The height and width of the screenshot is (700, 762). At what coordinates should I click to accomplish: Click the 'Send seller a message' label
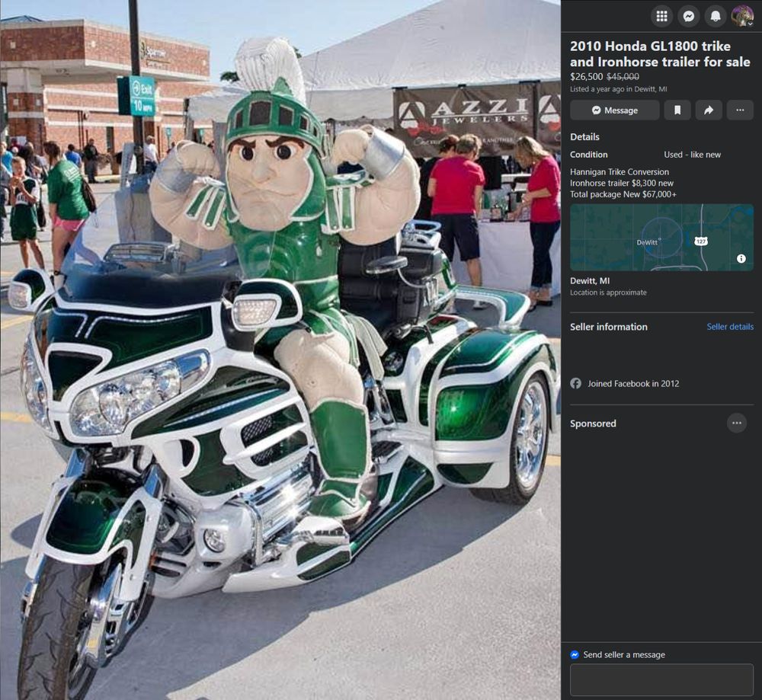[624, 655]
